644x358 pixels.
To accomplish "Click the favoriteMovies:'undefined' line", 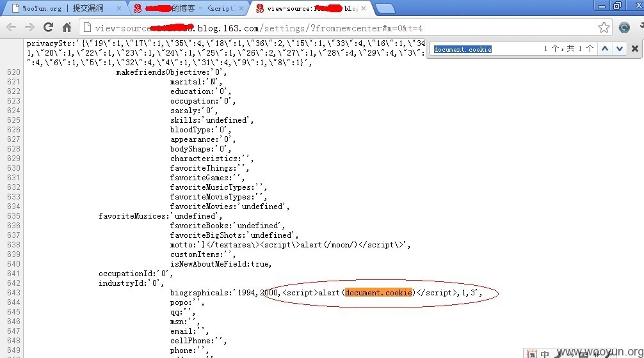I will [230, 206].
